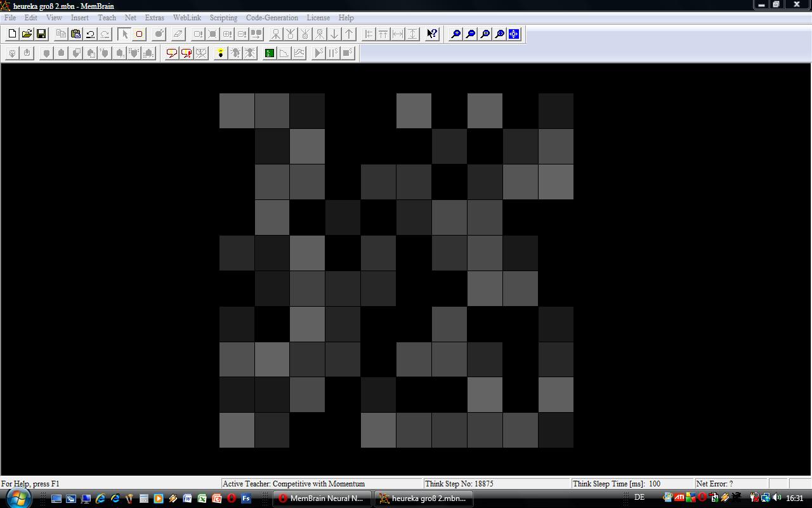The height and width of the screenshot is (508, 812).
Task: Activate the context help pointer icon
Action: tap(432, 34)
